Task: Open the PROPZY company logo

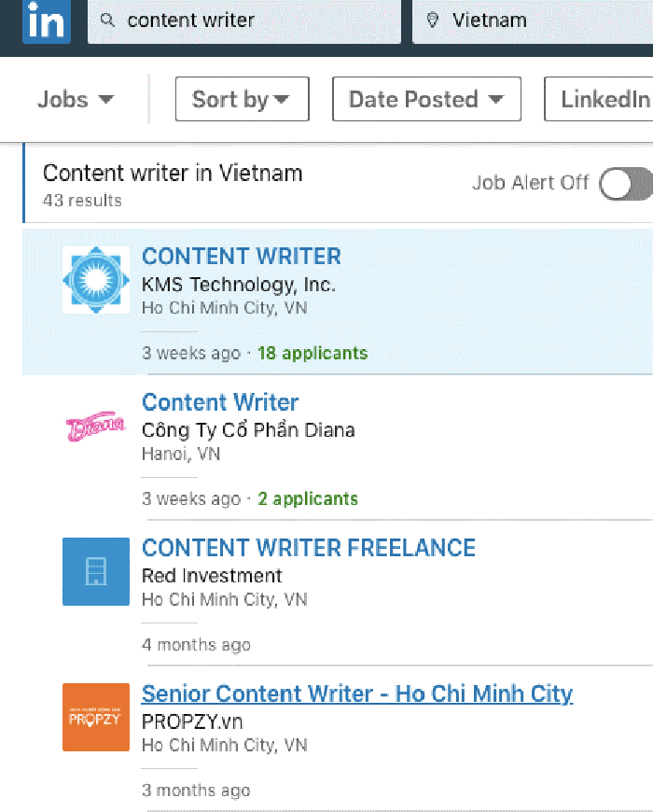Action: (x=96, y=717)
